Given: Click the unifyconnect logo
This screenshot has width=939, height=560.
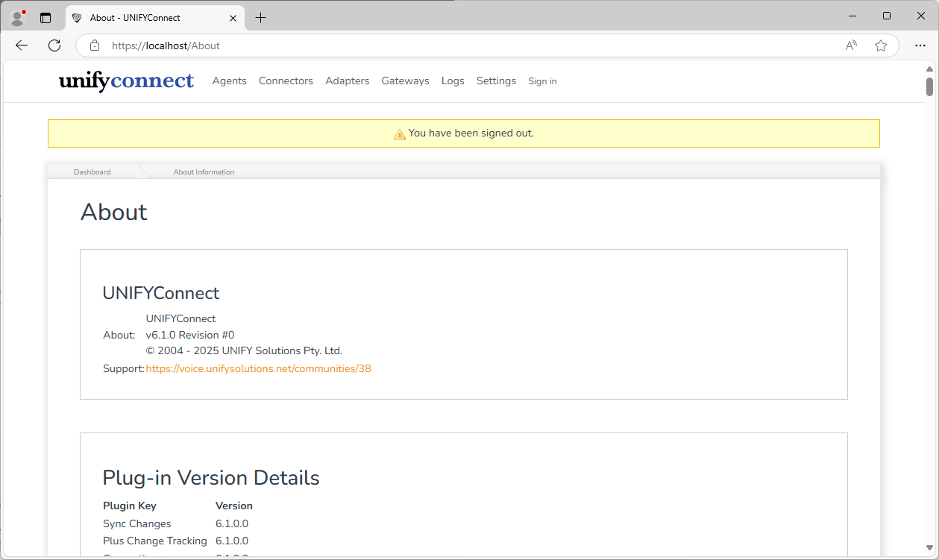Looking at the screenshot, I should [x=127, y=81].
